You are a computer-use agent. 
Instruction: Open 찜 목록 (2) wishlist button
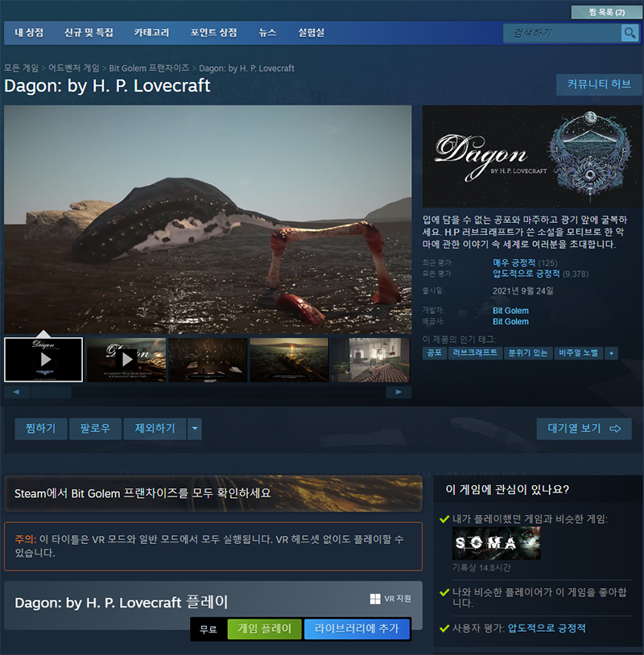tap(606, 12)
